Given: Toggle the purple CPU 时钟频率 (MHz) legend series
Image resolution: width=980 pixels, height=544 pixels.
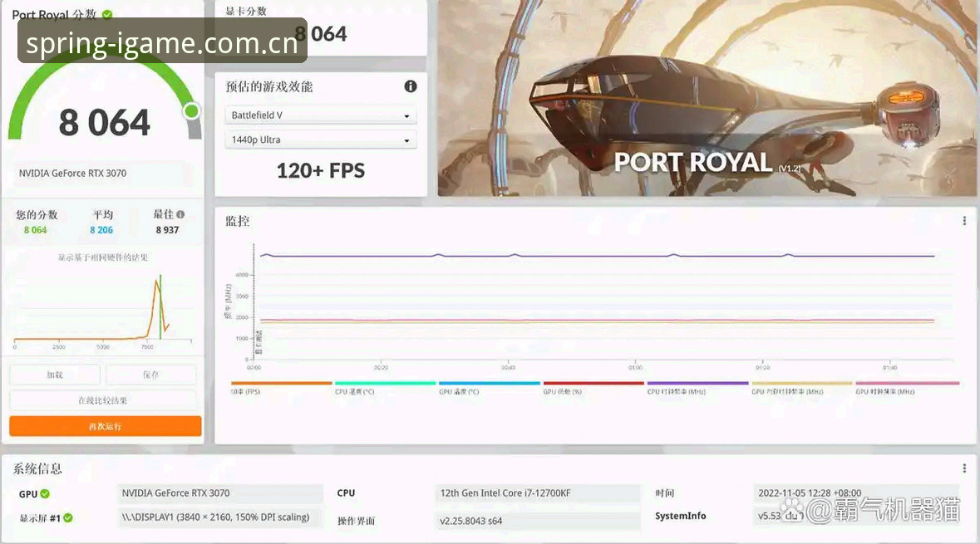Looking at the screenshot, I should (x=697, y=388).
